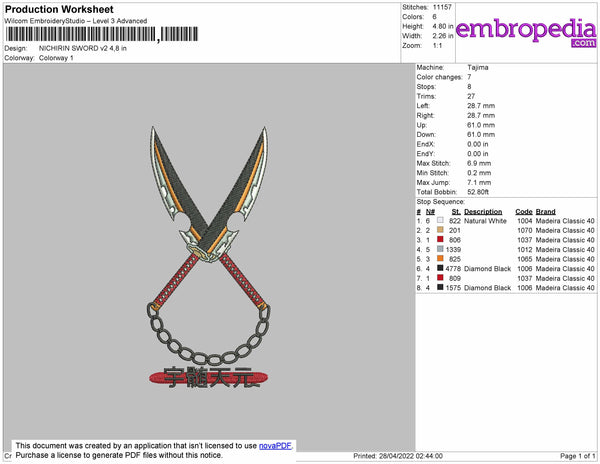Click 'Wilcom EmbroideryStudio – Level 3 Advanced' text

click(76, 21)
